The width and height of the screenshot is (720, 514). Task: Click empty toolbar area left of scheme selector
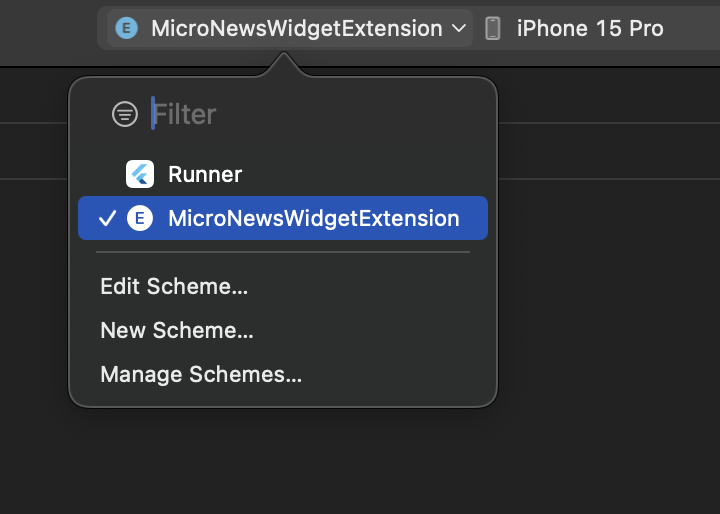coord(50,28)
